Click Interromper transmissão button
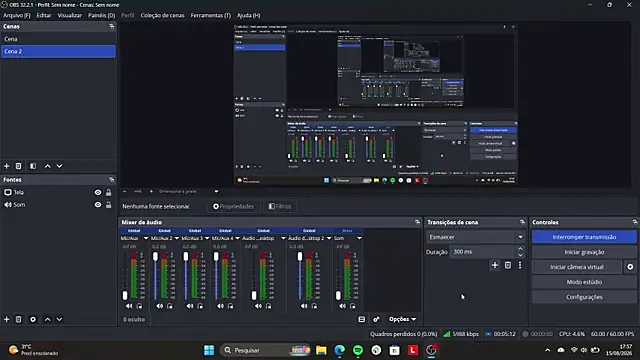The width and height of the screenshot is (640, 360). 584,237
